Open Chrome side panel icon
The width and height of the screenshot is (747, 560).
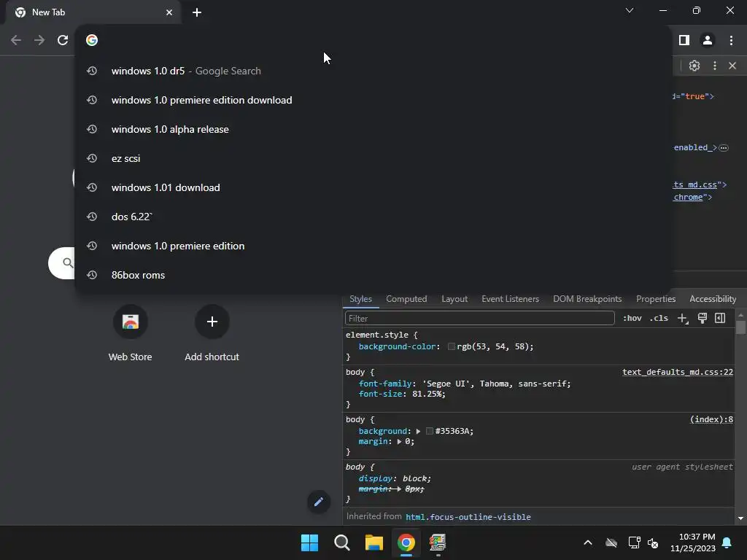(684, 40)
